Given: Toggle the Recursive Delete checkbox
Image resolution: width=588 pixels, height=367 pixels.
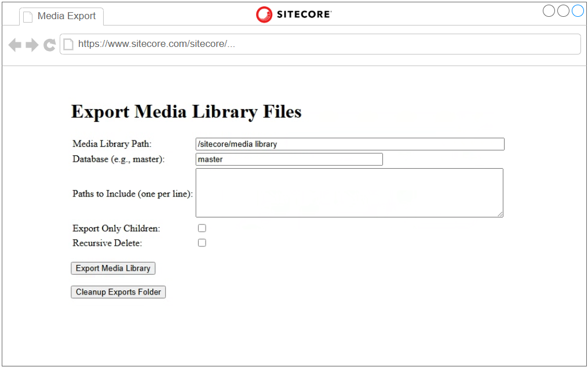Looking at the screenshot, I should coord(202,243).
